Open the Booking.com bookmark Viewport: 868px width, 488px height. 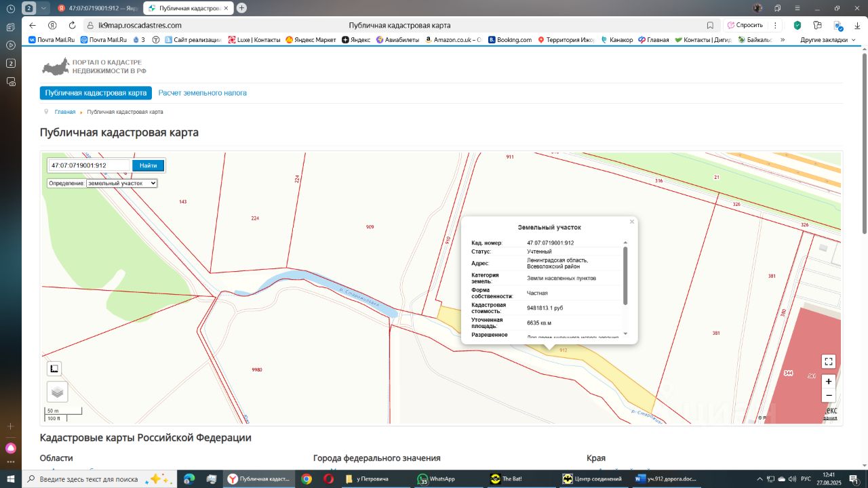click(510, 40)
